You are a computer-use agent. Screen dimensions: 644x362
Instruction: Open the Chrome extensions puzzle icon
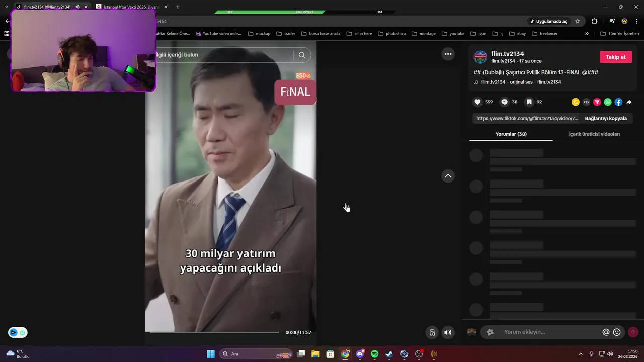(594, 21)
